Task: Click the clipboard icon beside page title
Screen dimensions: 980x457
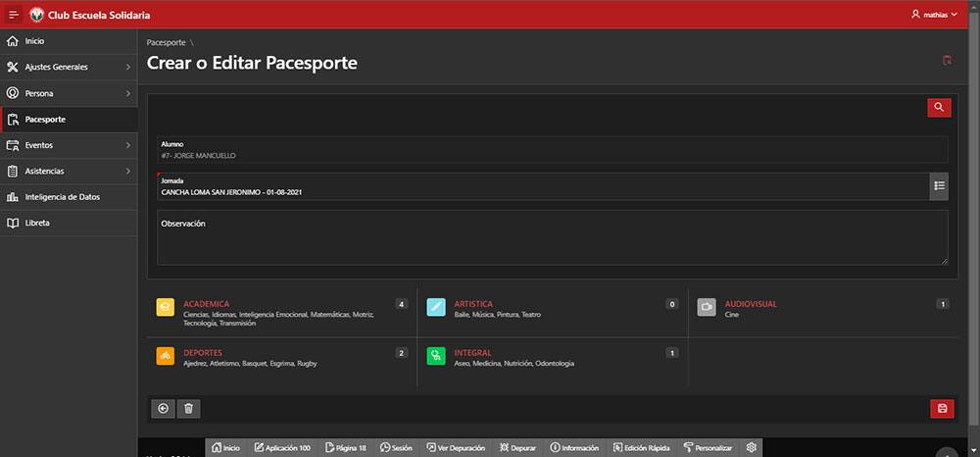Action: point(947,61)
